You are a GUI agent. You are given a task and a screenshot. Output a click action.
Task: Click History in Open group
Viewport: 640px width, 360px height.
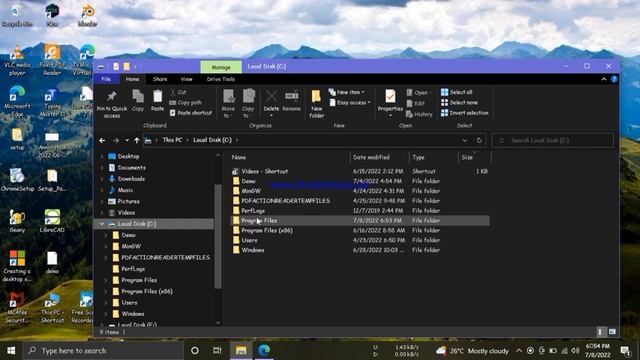pyautogui.click(x=419, y=114)
